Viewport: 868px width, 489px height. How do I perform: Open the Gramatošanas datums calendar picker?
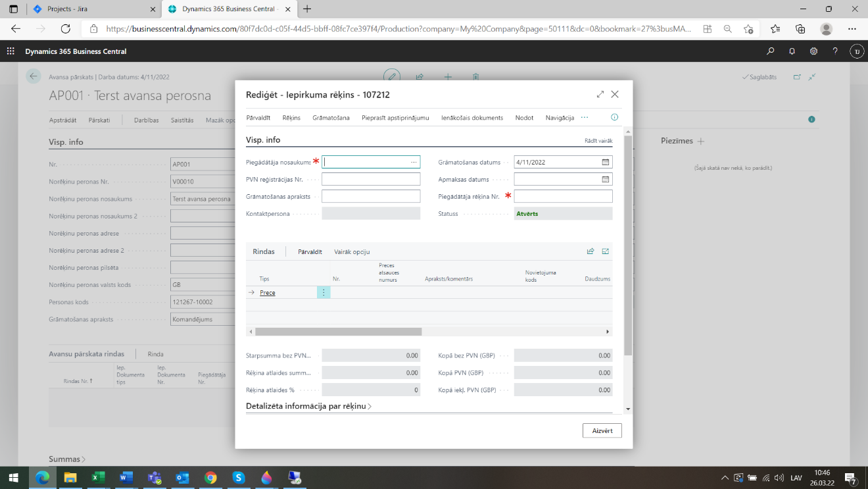click(x=606, y=162)
